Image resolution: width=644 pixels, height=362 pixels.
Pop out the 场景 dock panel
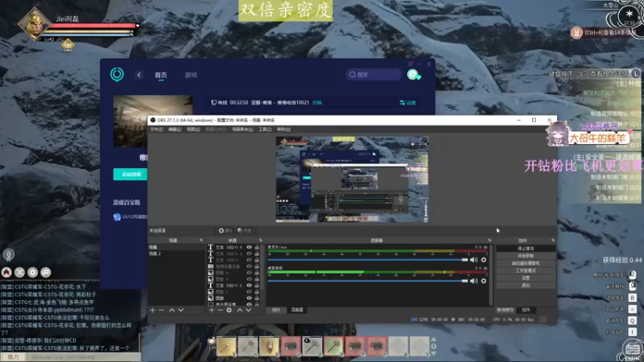tap(201, 240)
